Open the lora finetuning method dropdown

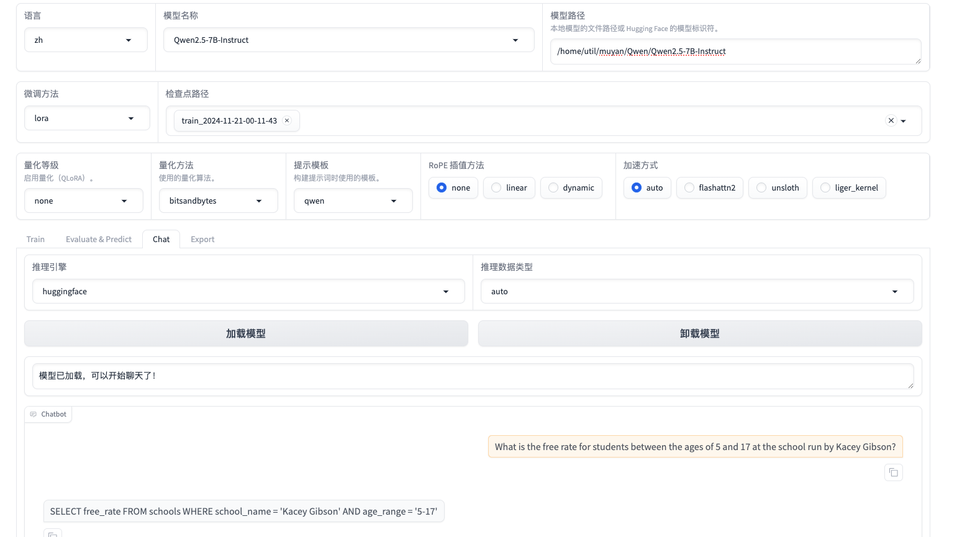(x=87, y=118)
